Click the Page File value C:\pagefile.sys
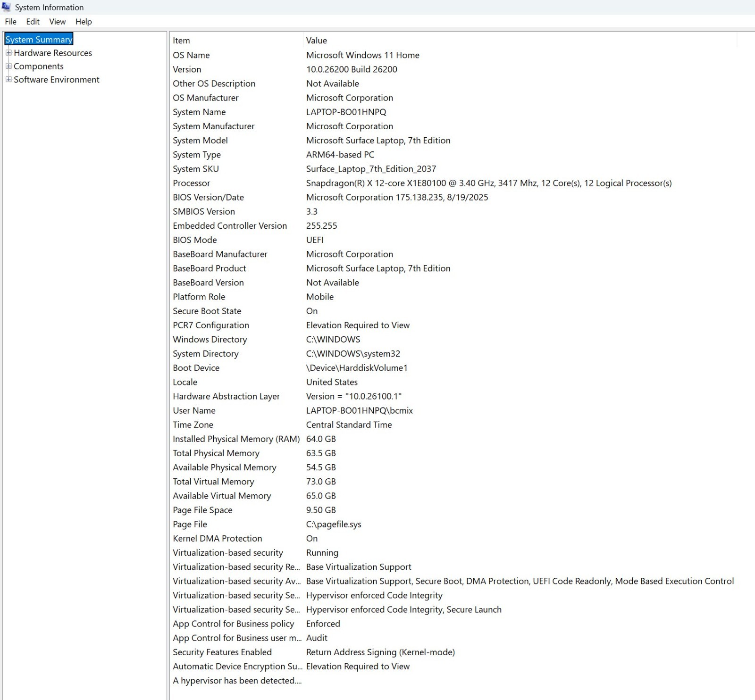This screenshot has width=755, height=700. click(334, 524)
